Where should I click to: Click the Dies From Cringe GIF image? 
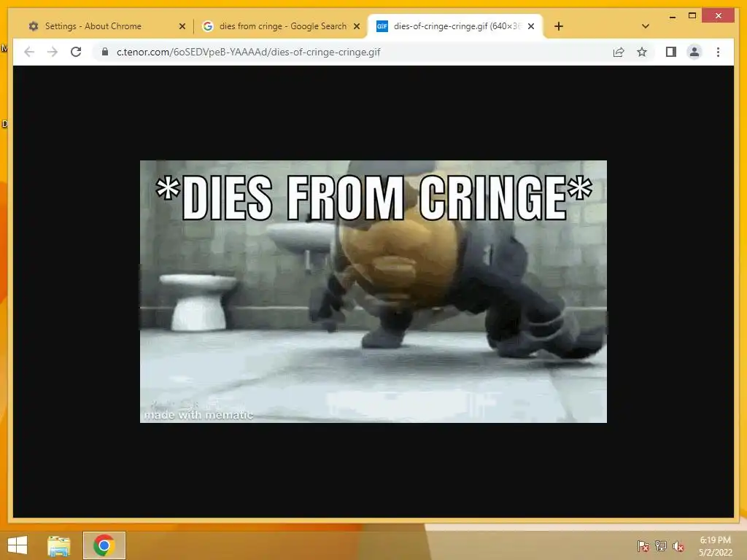(x=373, y=292)
